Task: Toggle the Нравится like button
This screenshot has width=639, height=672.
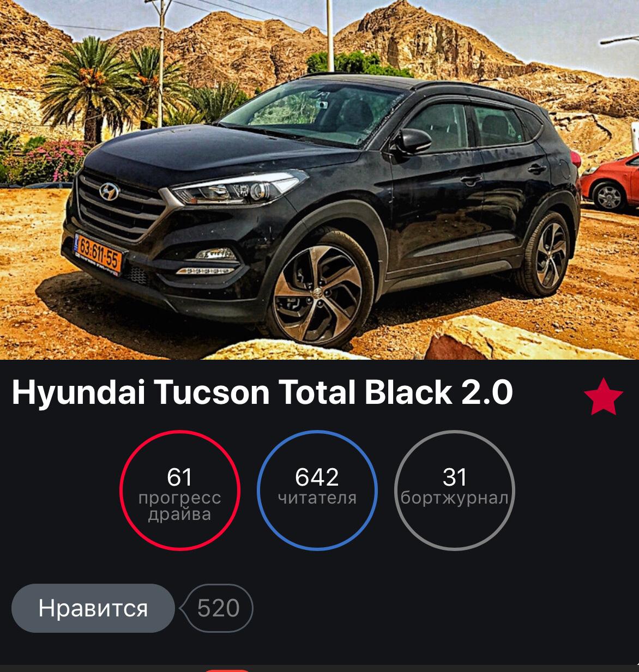Action: coord(93,608)
